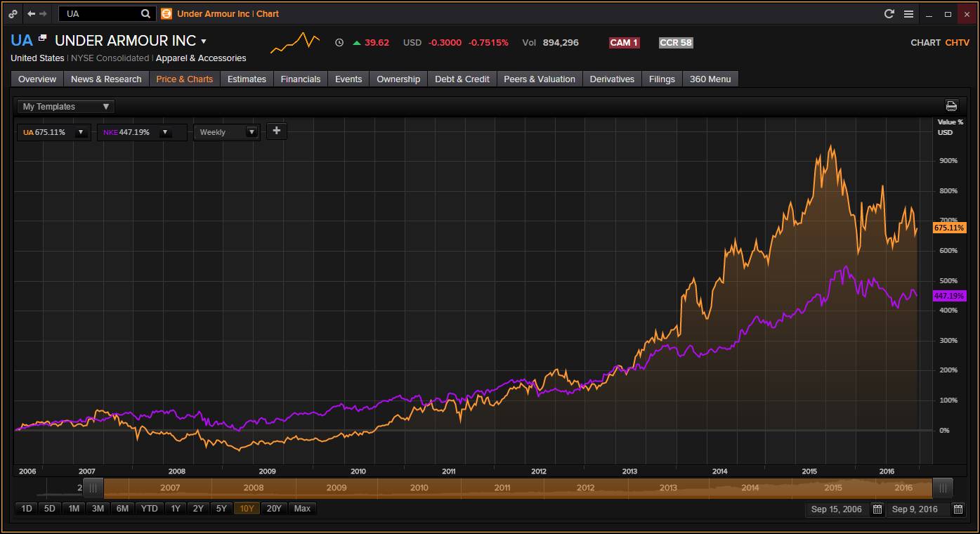The image size is (980, 534).
Task: Click the search magnifier icon
Action: point(145,14)
